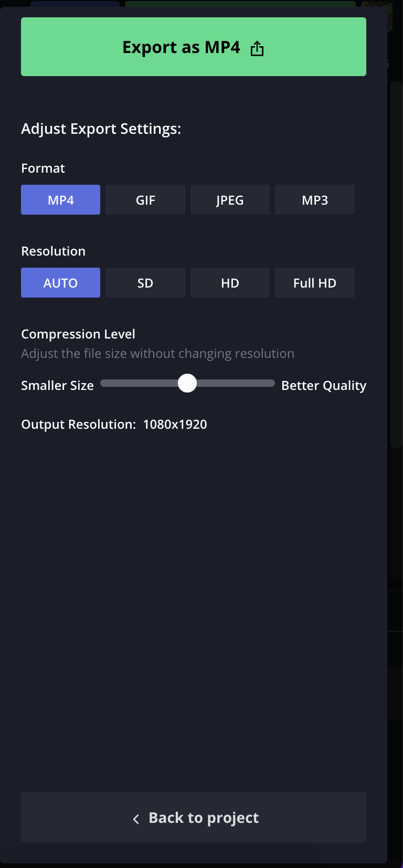Click the vertical scrollbar on right edge
The height and width of the screenshot is (868, 403).
click(397, 262)
